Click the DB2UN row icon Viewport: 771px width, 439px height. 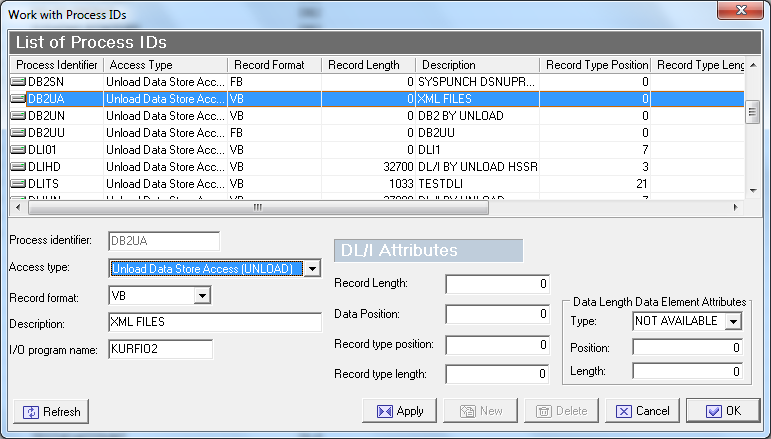18,116
